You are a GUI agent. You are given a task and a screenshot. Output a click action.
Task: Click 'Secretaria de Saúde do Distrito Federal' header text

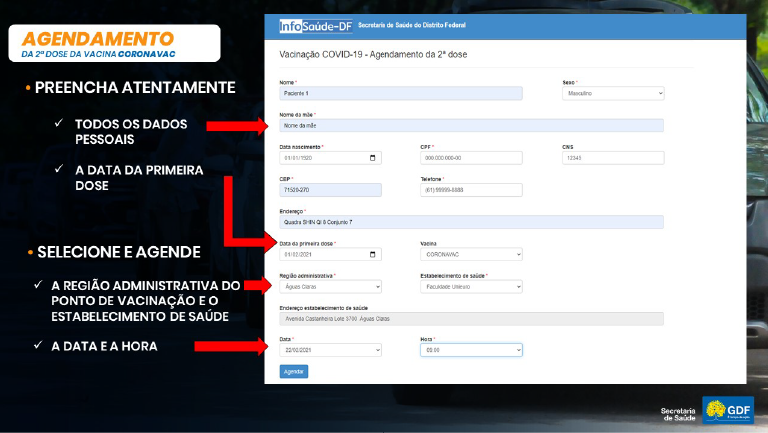tap(412, 25)
